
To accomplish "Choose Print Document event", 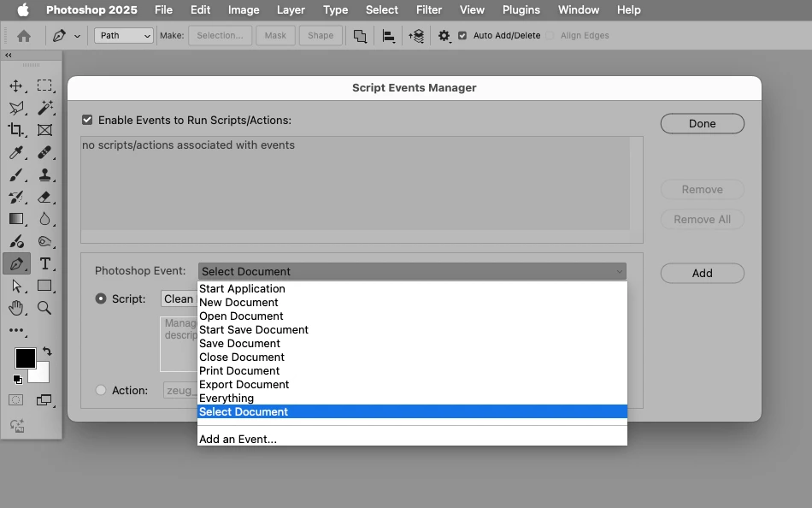I will tap(412, 370).
